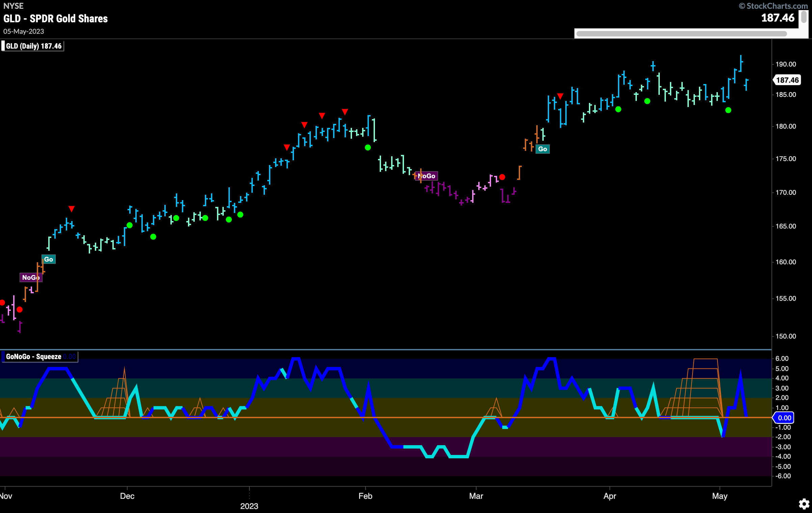The width and height of the screenshot is (812, 513).
Task: Click the red triangle marker in mid-November
Action: point(71,209)
